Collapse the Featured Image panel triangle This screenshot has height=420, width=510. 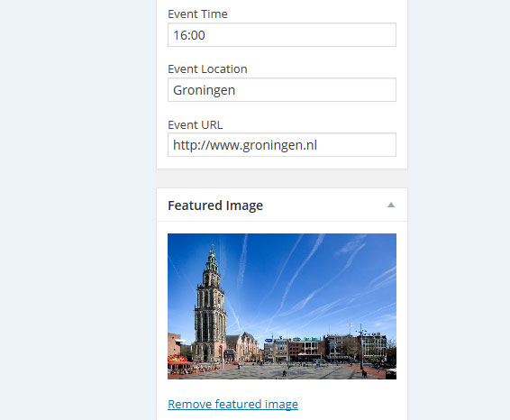click(391, 205)
